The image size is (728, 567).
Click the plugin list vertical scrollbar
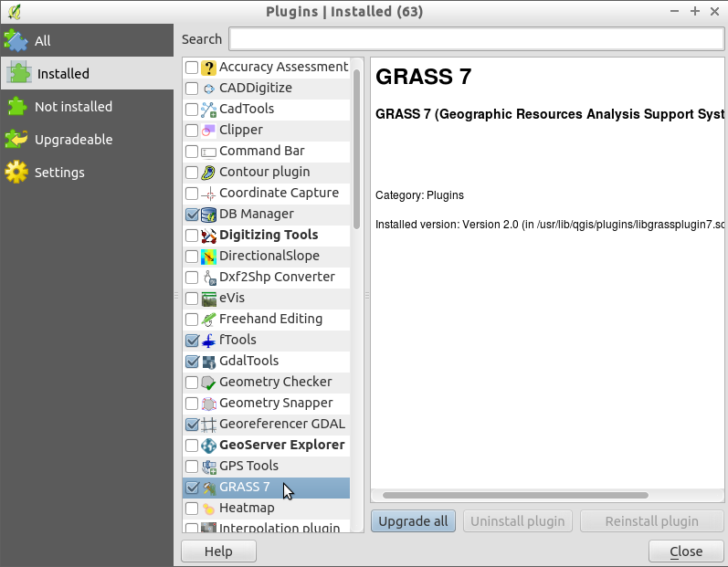click(356, 149)
